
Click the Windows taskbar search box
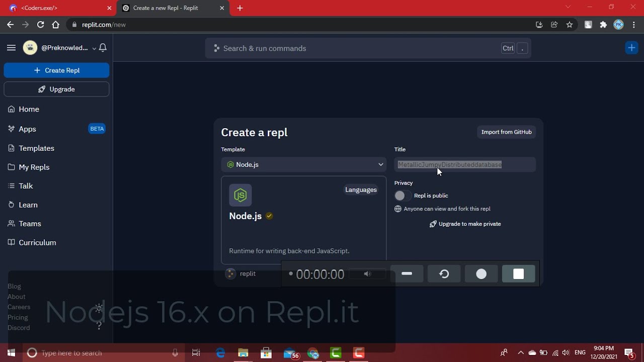point(103,353)
